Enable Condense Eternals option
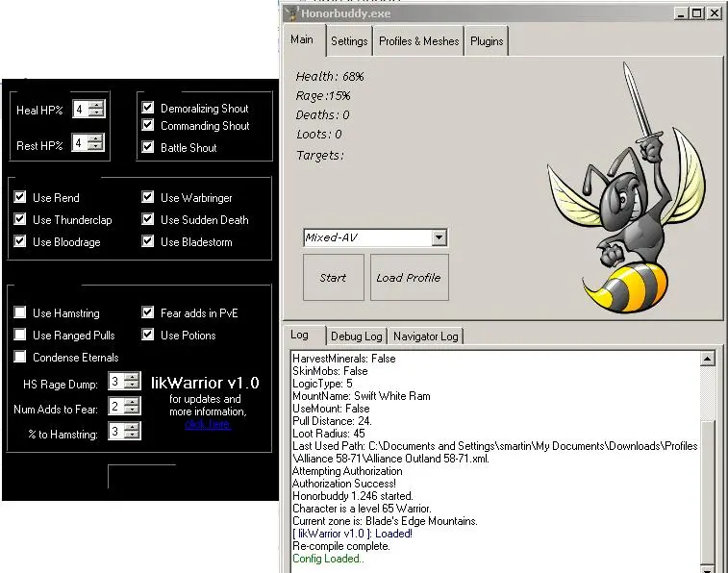 pyautogui.click(x=20, y=357)
